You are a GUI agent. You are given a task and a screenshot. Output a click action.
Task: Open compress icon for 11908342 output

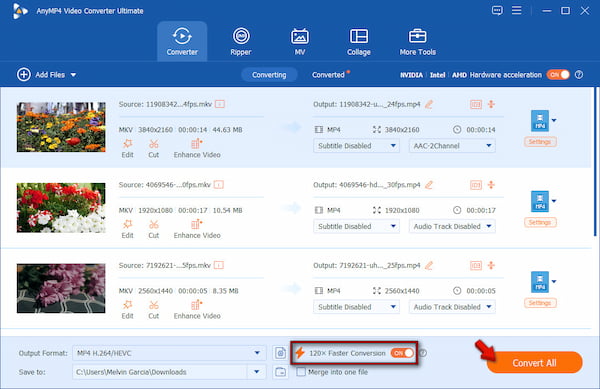(491, 104)
